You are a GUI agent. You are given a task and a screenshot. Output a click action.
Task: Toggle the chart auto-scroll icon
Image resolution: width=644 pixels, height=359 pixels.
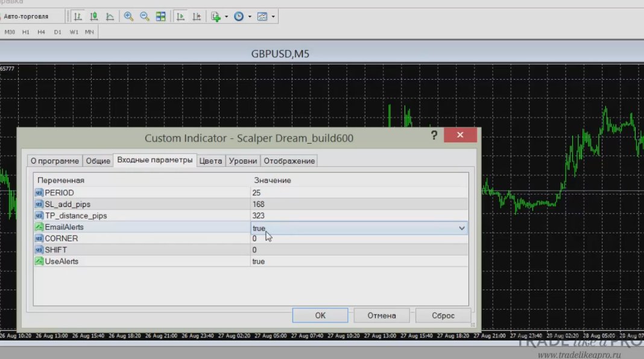pyautogui.click(x=180, y=16)
